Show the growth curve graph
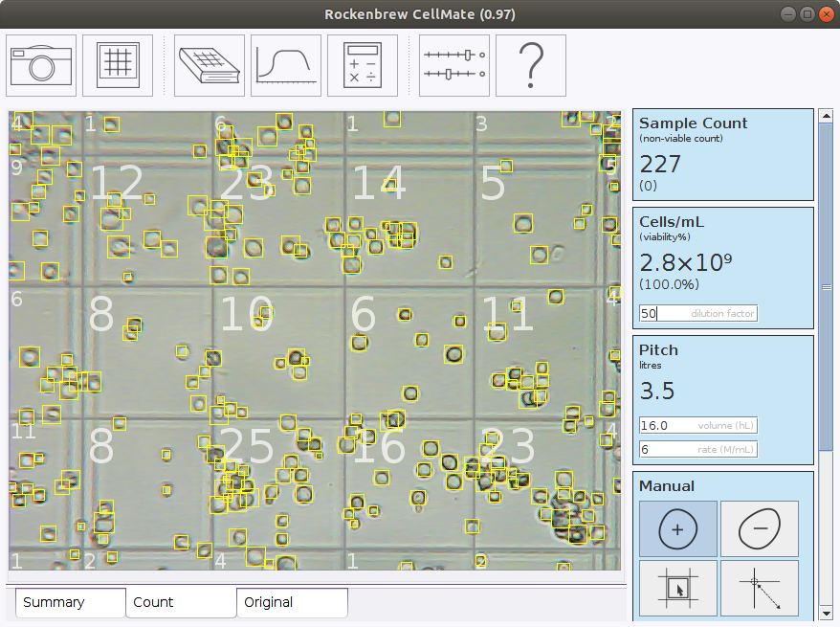Viewport: 840px width, 627px height. pos(286,65)
